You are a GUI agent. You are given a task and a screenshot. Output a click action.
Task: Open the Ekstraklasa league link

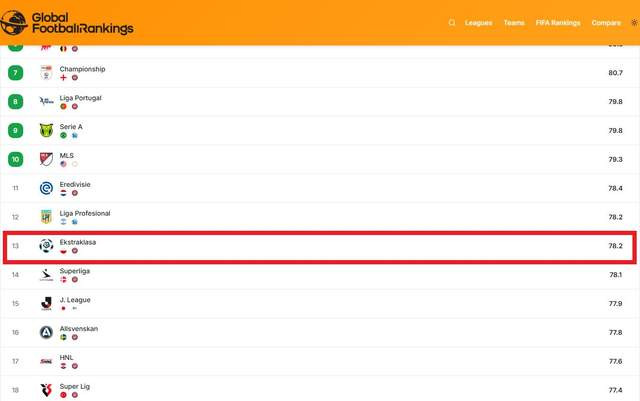coord(78,242)
